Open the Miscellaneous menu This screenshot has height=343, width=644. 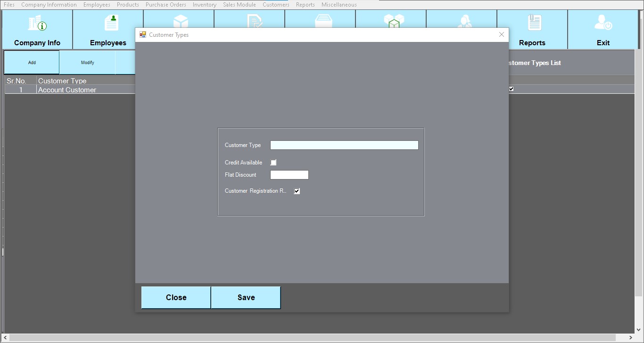coord(339,5)
